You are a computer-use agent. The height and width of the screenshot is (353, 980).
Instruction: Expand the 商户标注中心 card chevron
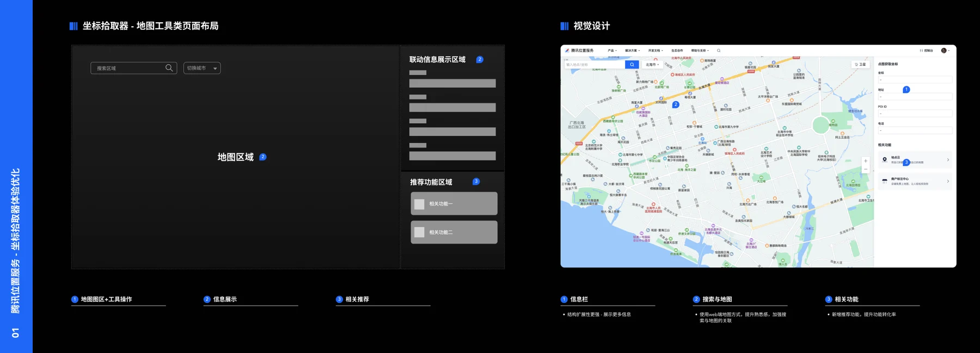pyautogui.click(x=948, y=181)
